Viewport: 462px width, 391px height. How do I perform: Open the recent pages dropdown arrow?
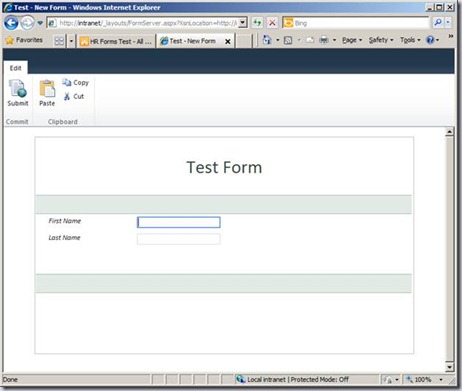point(40,23)
